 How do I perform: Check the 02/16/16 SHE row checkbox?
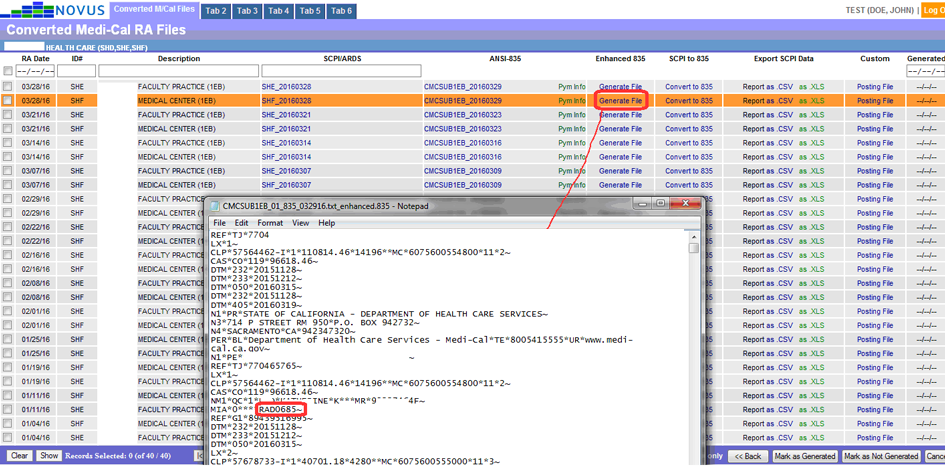[x=7, y=255]
